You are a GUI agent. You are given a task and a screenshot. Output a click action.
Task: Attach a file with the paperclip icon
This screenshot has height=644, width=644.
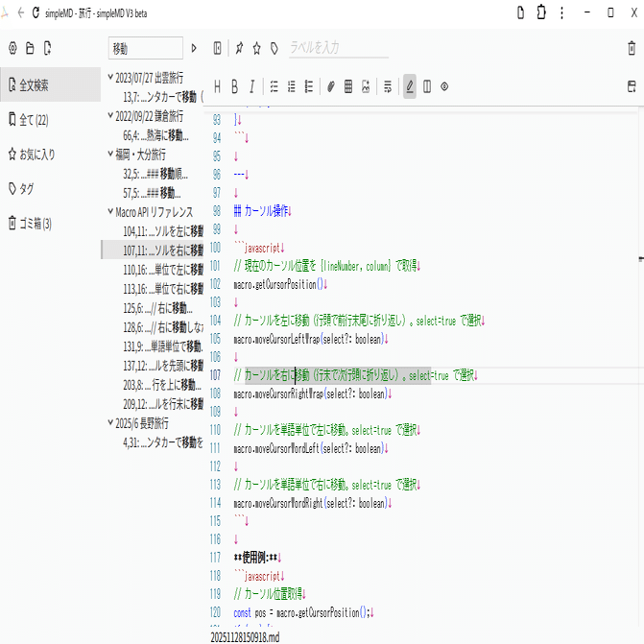pos(330,86)
